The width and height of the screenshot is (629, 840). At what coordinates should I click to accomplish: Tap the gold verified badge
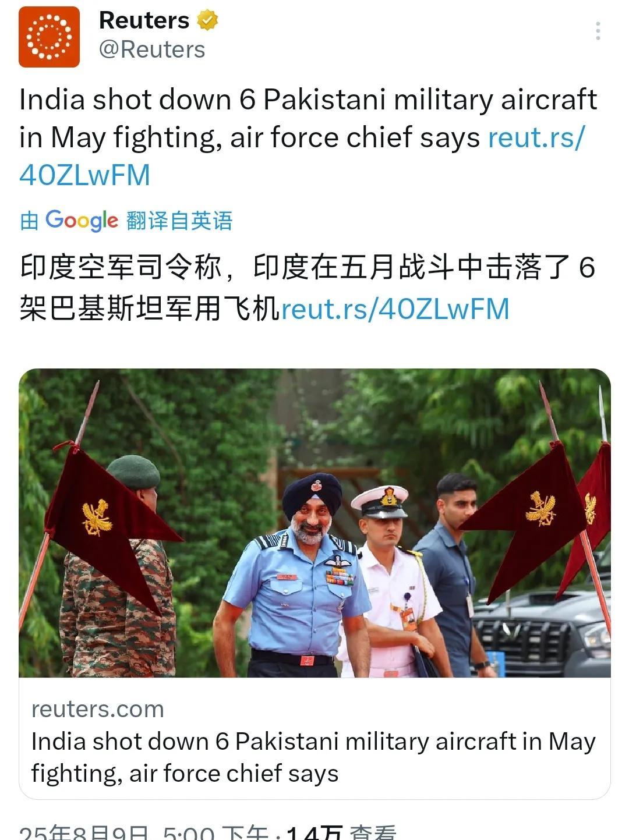pyautogui.click(x=207, y=20)
